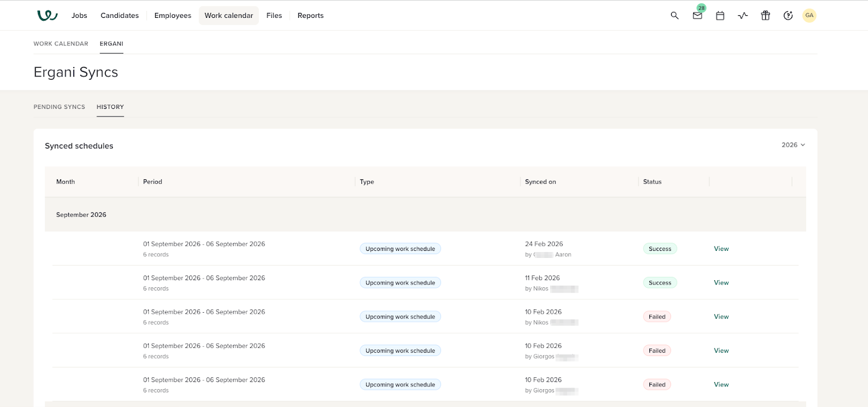
Task: Open the Jobs menu item
Action: point(79,16)
